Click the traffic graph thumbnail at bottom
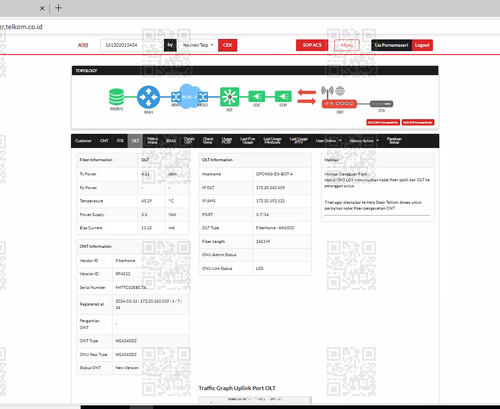Viewport: 500px width, 409px height. (255, 399)
